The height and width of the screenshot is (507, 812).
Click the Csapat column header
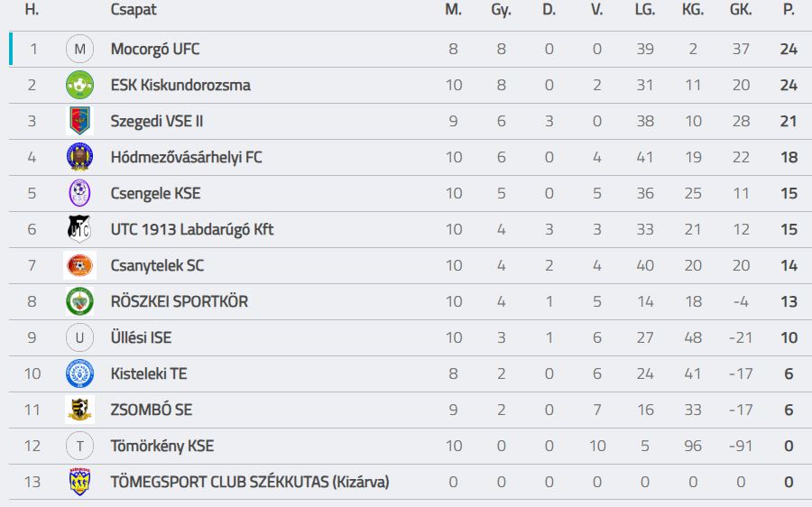click(x=134, y=10)
